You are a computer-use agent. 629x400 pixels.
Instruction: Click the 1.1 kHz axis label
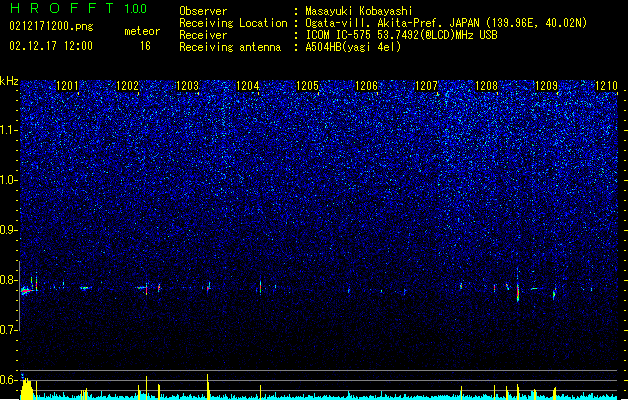tap(9, 130)
